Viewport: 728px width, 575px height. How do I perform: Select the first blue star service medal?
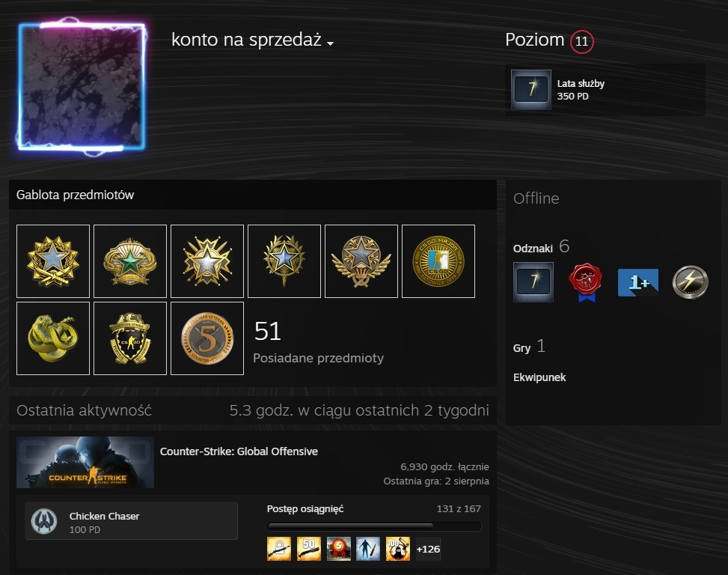click(53, 261)
